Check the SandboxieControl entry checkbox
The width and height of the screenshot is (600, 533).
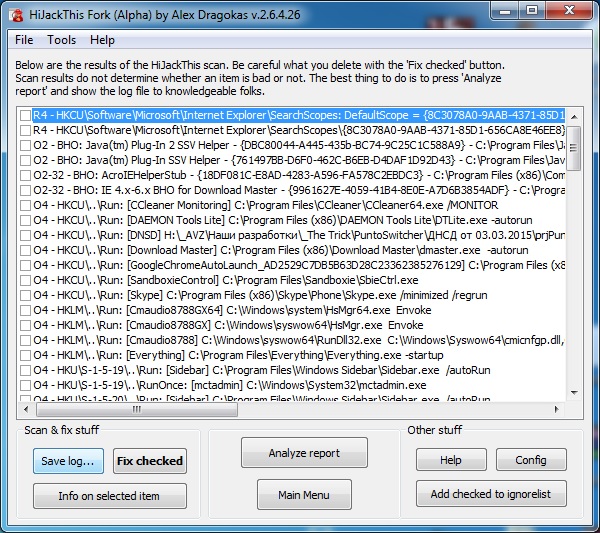(x=25, y=280)
